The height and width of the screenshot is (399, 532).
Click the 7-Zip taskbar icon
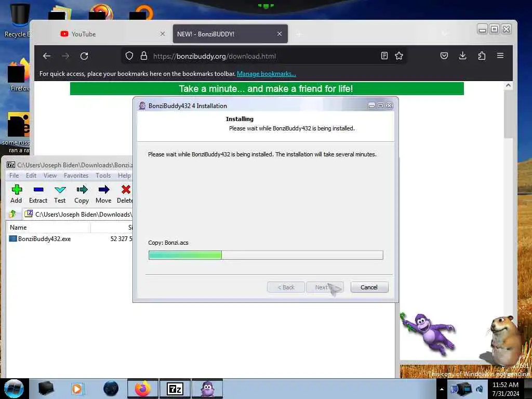click(175, 389)
